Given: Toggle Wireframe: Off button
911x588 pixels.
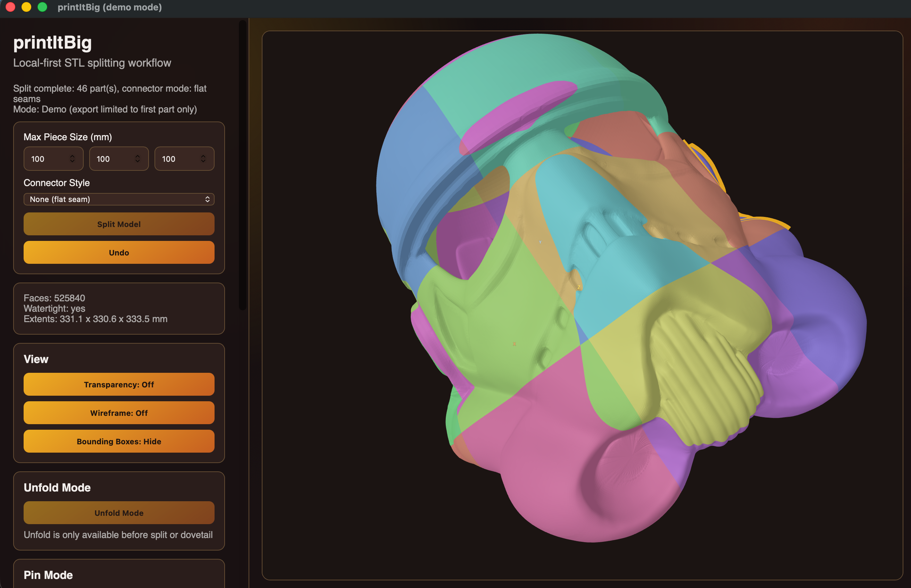Looking at the screenshot, I should pos(119,413).
